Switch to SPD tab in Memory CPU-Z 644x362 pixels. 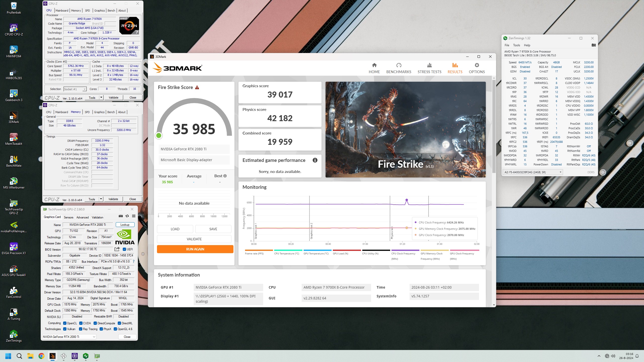pos(87,112)
